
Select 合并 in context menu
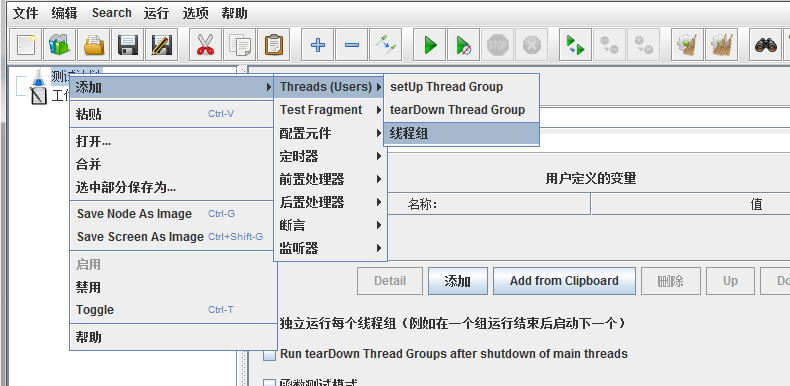pos(173,164)
